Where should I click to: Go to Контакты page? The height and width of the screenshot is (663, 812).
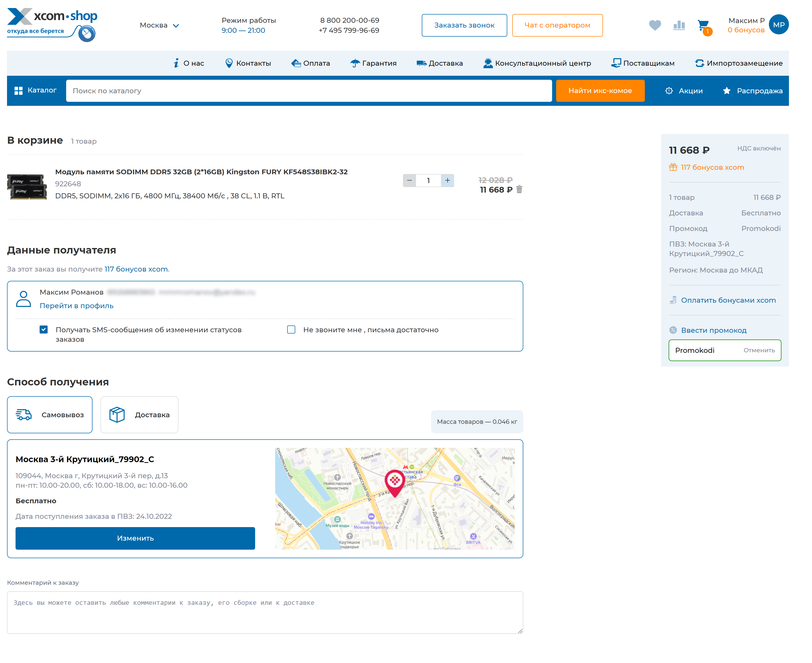(x=248, y=63)
